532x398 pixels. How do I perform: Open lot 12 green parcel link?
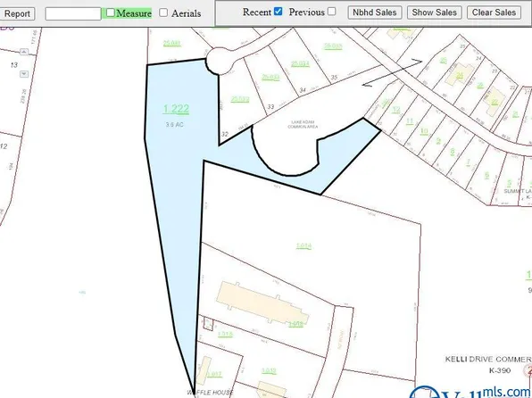[396, 110]
